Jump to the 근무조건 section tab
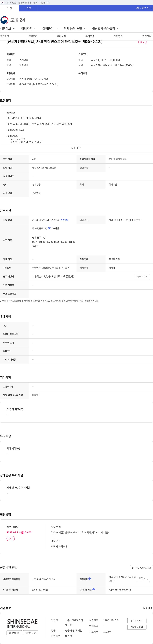Image resolution: width=153 pixels, height=644 pixels. [33, 36]
